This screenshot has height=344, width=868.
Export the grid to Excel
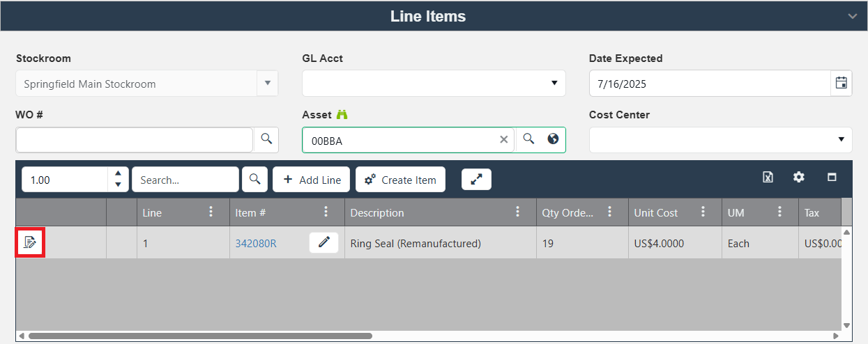point(768,178)
